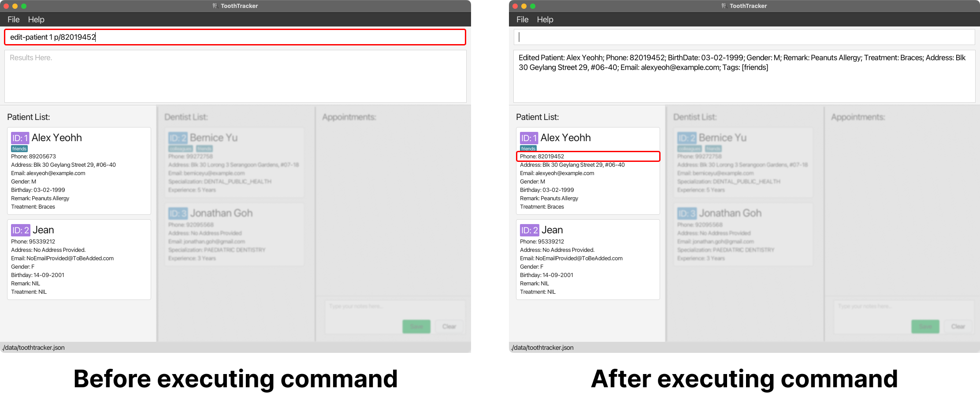Click green Save button in right window
Image resolution: width=980 pixels, height=393 pixels.
click(x=925, y=326)
